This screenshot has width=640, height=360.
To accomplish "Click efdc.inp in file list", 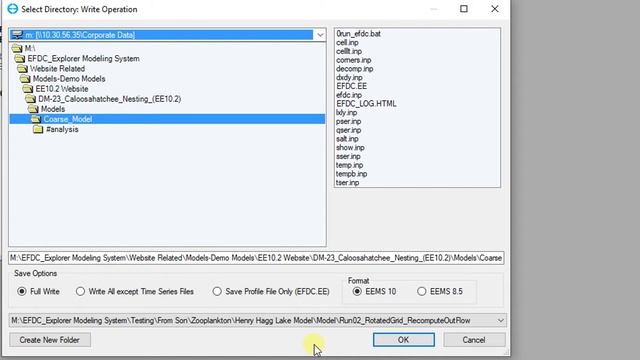I will (x=349, y=95).
